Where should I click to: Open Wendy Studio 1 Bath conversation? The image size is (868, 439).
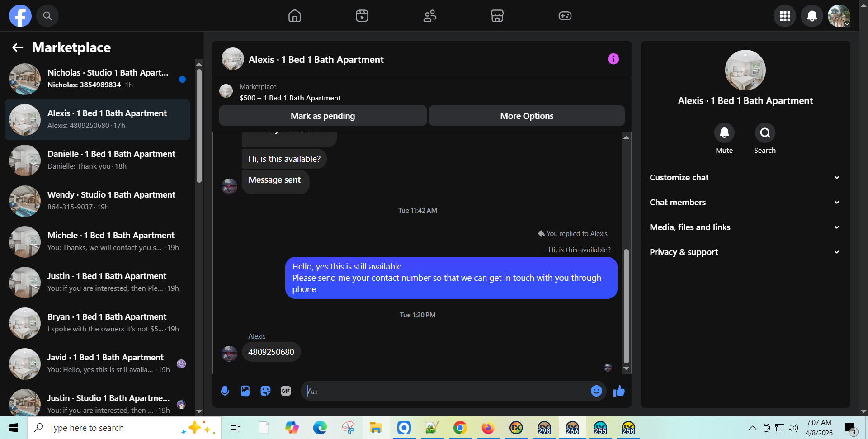97,201
